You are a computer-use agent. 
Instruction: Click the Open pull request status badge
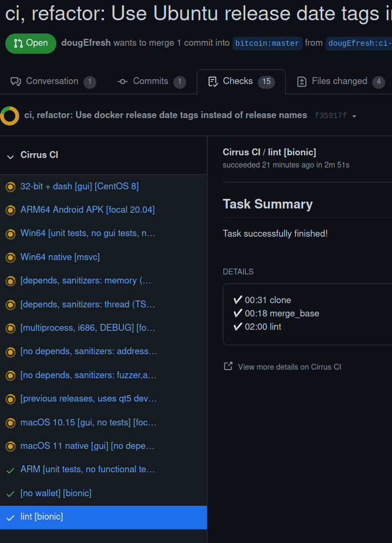(31, 43)
